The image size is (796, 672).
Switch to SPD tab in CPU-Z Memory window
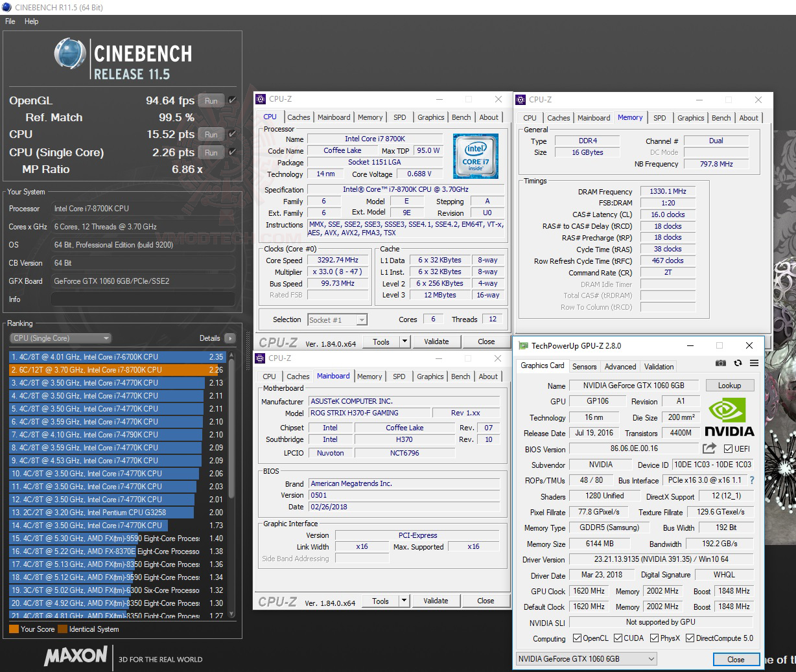click(x=660, y=118)
